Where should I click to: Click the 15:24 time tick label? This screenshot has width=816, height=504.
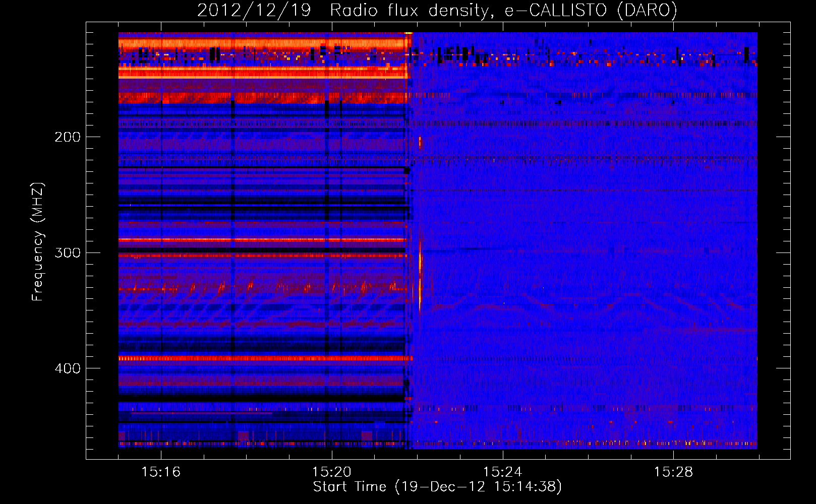tap(503, 472)
